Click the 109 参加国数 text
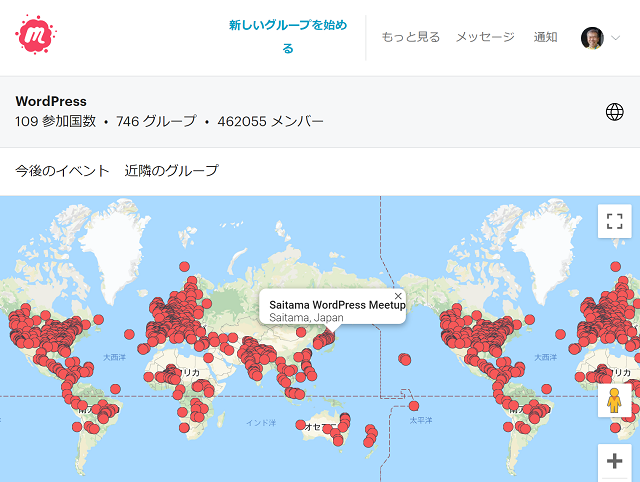640x482 pixels. point(56,121)
